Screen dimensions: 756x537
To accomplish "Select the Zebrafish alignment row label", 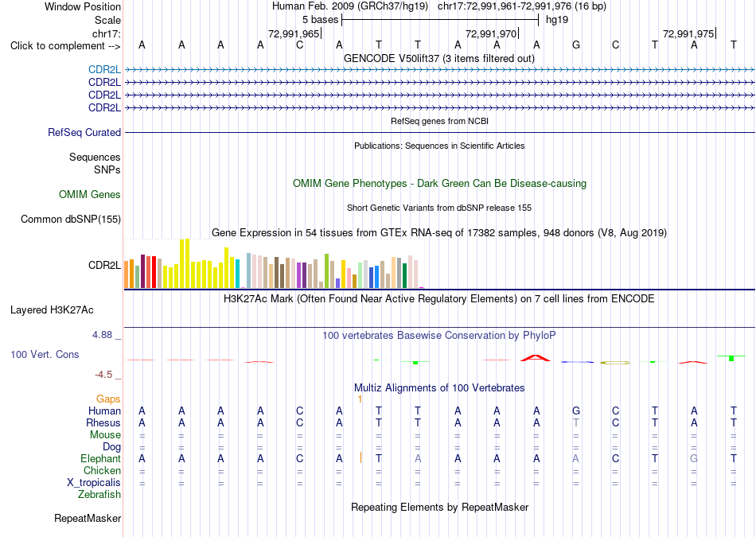I will tap(99, 495).
